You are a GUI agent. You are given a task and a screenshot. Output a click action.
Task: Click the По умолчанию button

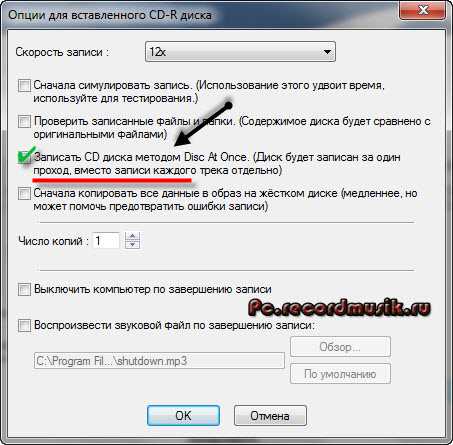[x=340, y=374]
